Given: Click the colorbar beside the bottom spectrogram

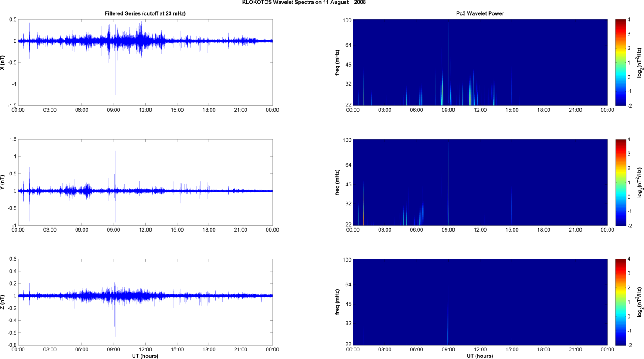Looking at the screenshot, I should point(620,302).
